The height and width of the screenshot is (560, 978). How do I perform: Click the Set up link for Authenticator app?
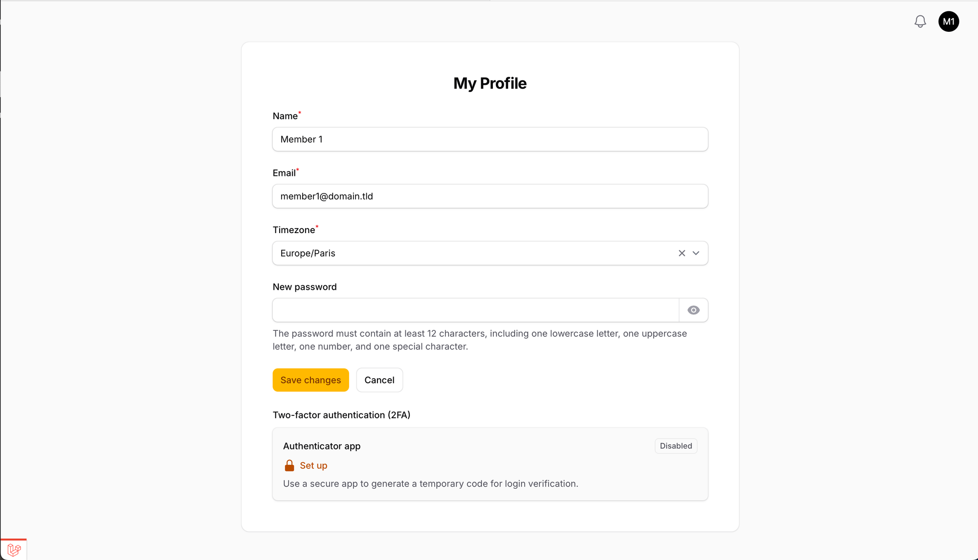(x=313, y=465)
